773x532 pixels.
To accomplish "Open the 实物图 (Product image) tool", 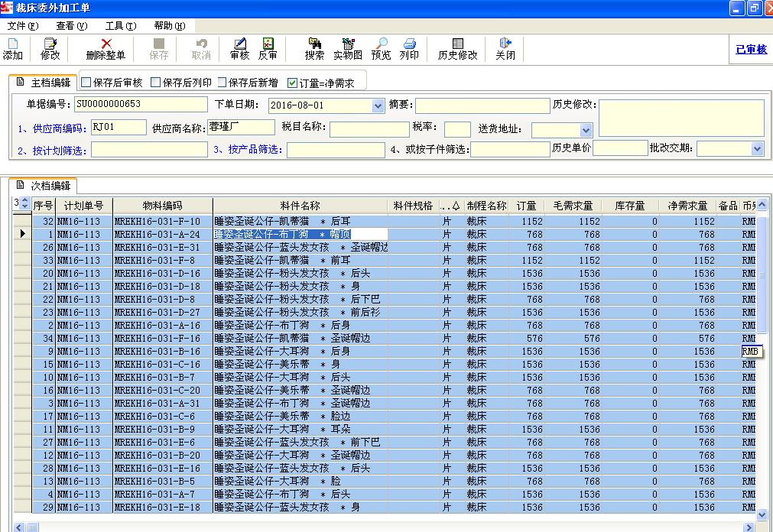I will pyautogui.click(x=348, y=49).
